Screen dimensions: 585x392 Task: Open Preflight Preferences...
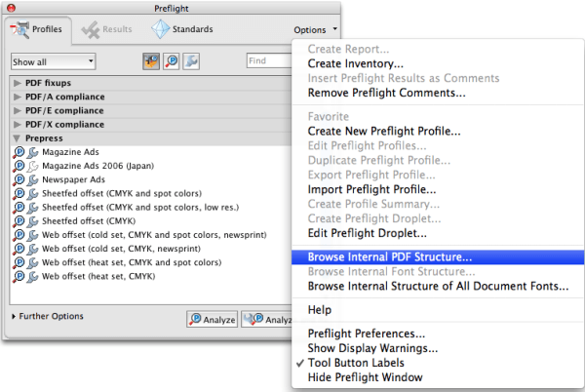[366, 333]
